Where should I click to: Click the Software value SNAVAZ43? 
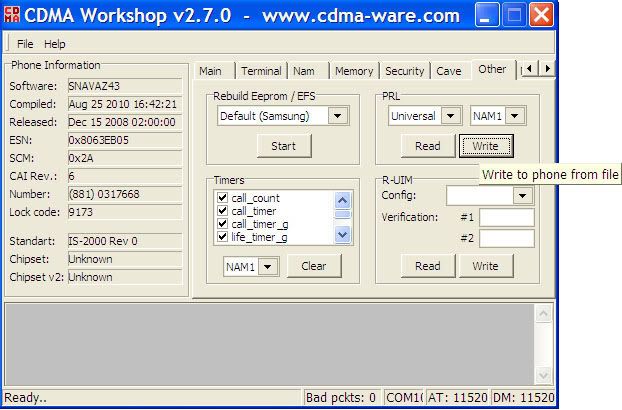[x=125, y=86]
